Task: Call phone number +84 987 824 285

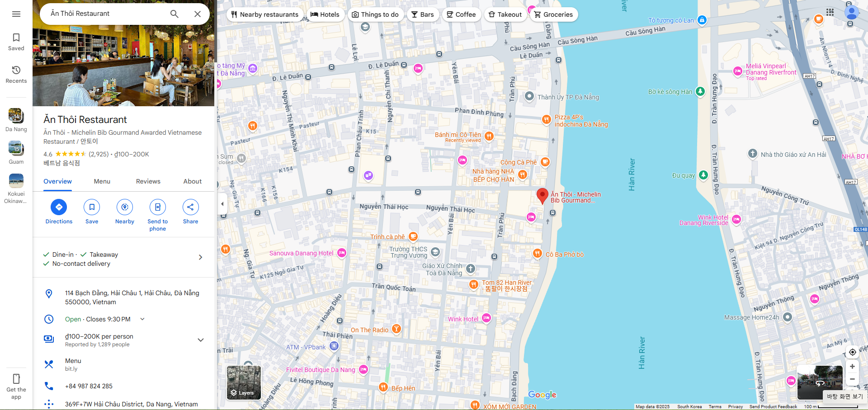Action: pos(123,386)
